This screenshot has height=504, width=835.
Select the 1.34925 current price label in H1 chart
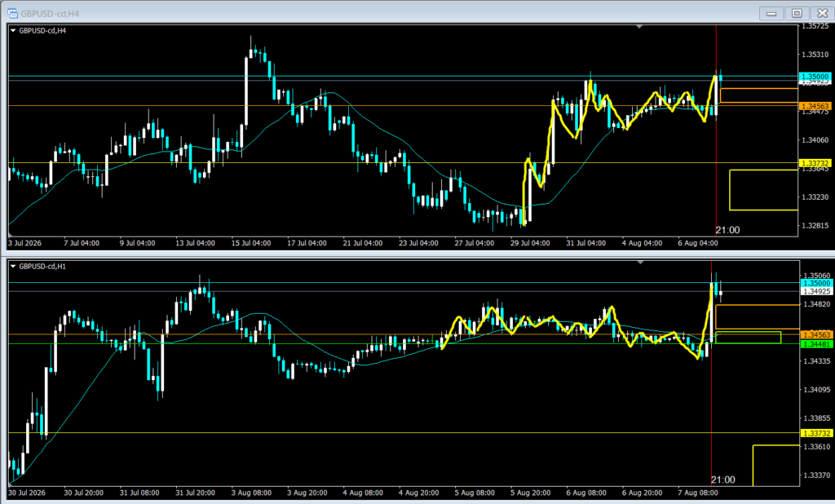click(816, 291)
